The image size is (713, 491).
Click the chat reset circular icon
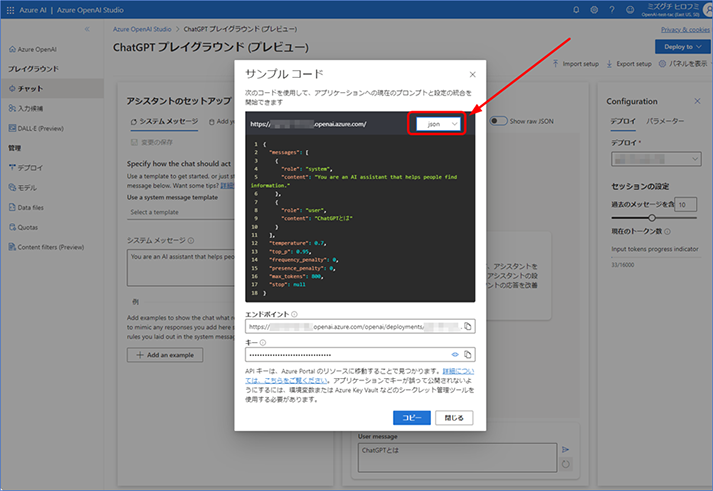565,465
